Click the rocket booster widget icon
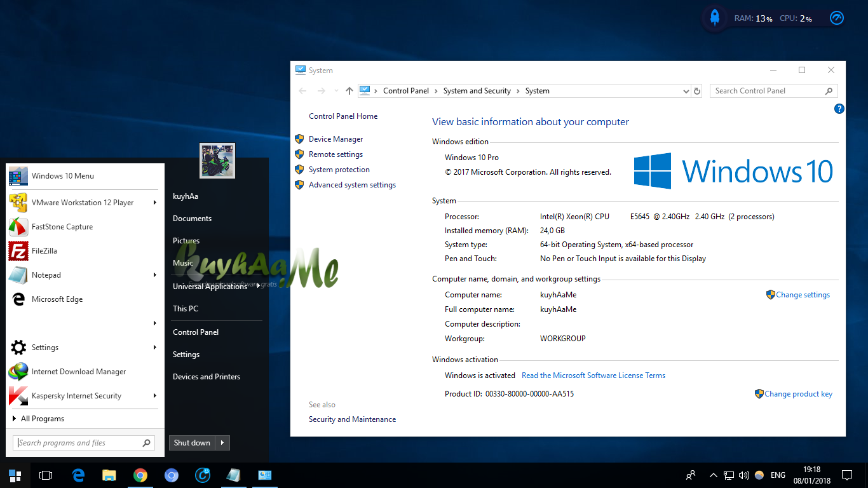The height and width of the screenshot is (488, 868). pos(715,18)
